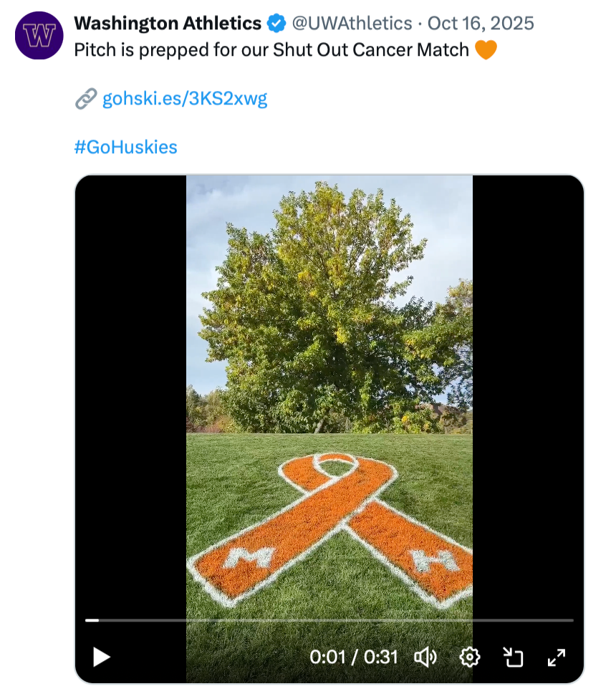Click the white M on the ribbon's left tail

pos(249,556)
